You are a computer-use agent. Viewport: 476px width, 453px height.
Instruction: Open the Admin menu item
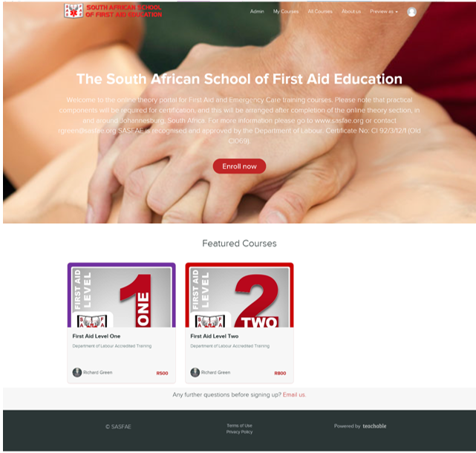coord(257,12)
